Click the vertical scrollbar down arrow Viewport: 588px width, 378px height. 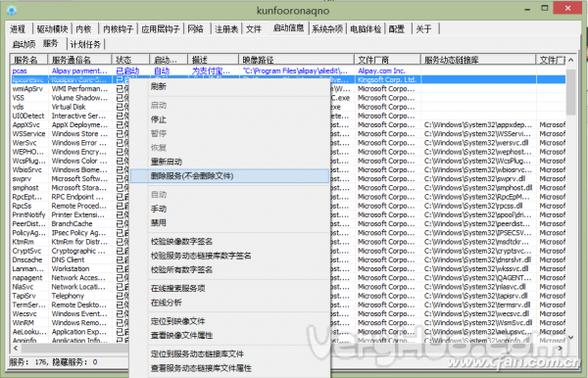click(x=570, y=338)
